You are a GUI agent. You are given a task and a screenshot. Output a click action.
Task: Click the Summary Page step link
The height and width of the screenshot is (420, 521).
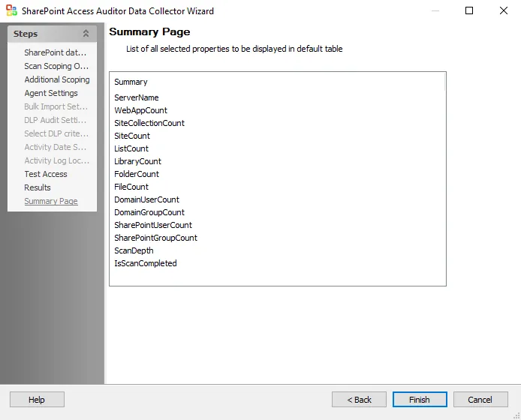tap(51, 201)
